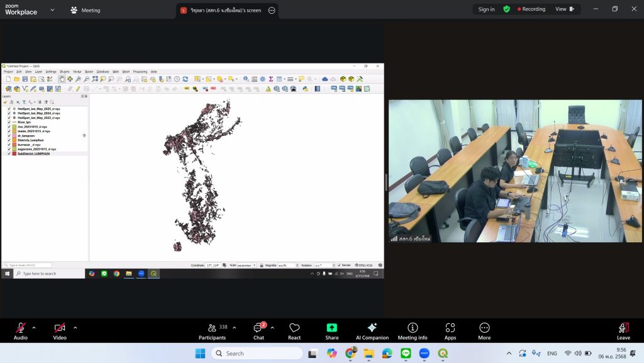Screen dimensions: 644x363
Task: Open the Scale dropdown in status bar
Action: 253,265
